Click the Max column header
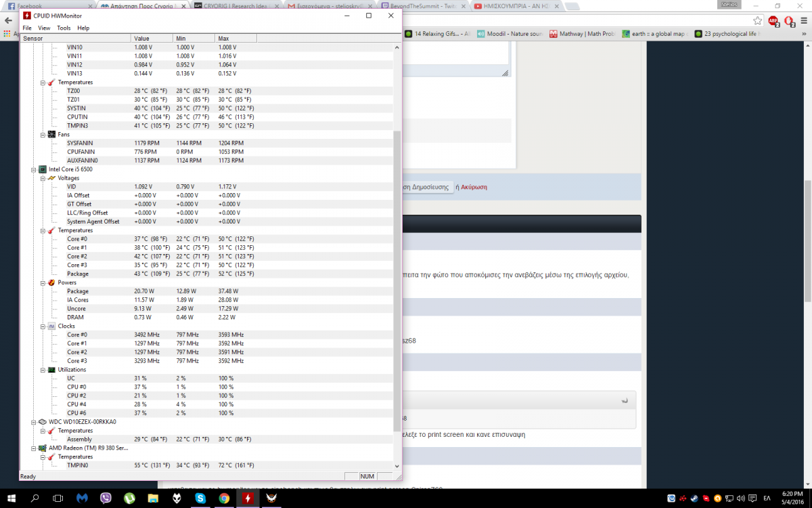The image size is (812, 508). 235,39
